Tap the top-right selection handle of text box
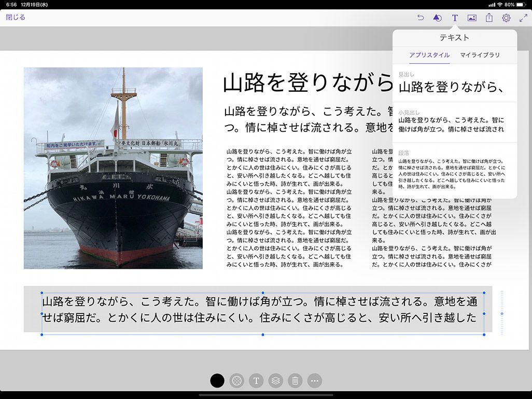The width and height of the screenshot is (532, 399). [484, 293]
